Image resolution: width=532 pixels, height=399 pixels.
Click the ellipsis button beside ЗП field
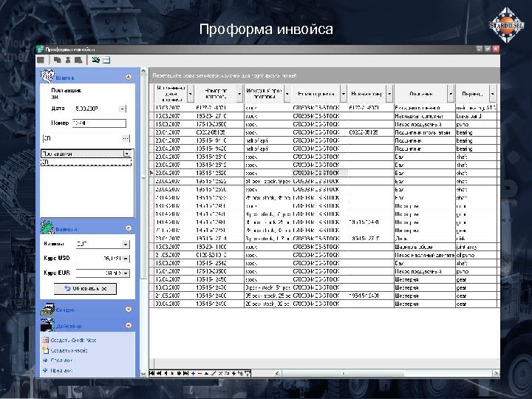(125, 138)
